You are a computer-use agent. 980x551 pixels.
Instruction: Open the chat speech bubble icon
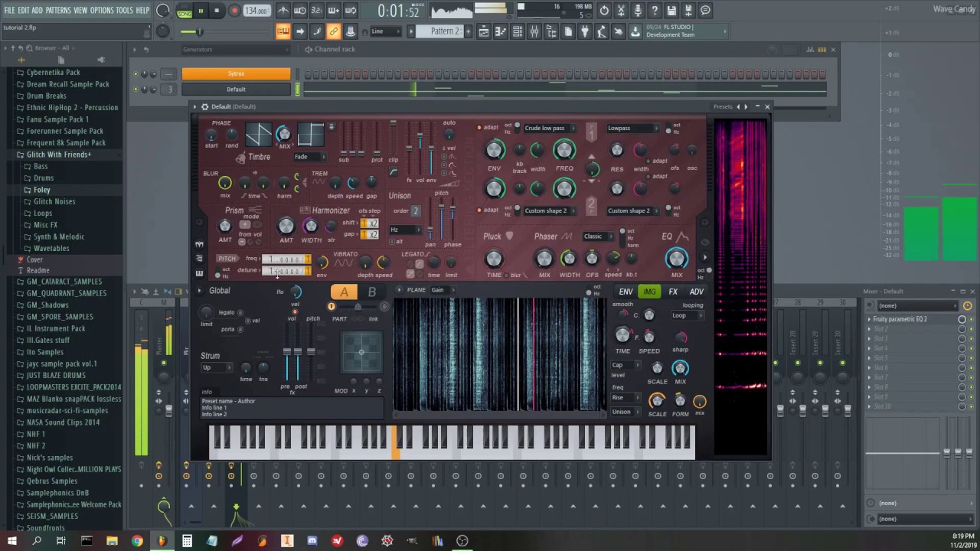click(705, 11)
